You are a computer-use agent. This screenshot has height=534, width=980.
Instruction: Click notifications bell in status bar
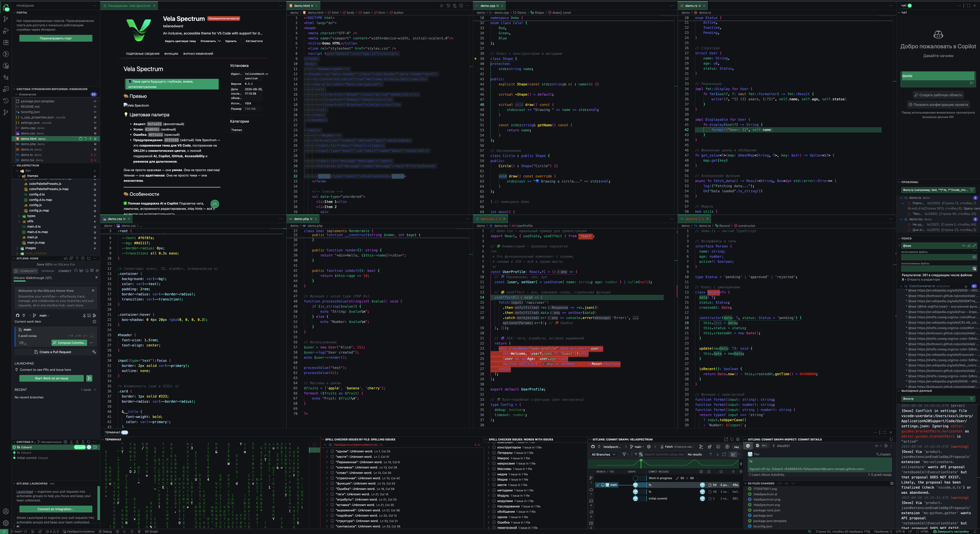pos(975,531)
